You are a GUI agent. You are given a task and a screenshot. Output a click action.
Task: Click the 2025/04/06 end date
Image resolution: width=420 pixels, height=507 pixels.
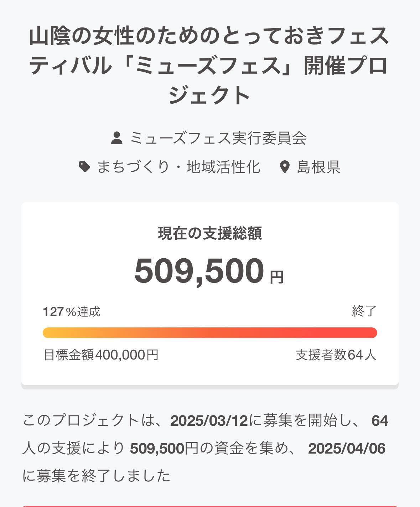point(347,448)
